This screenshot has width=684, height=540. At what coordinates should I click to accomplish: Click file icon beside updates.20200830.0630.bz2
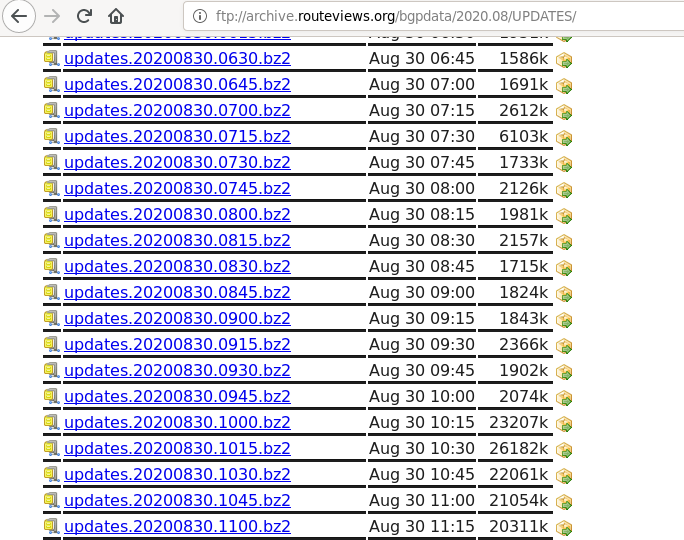(51, 58)
